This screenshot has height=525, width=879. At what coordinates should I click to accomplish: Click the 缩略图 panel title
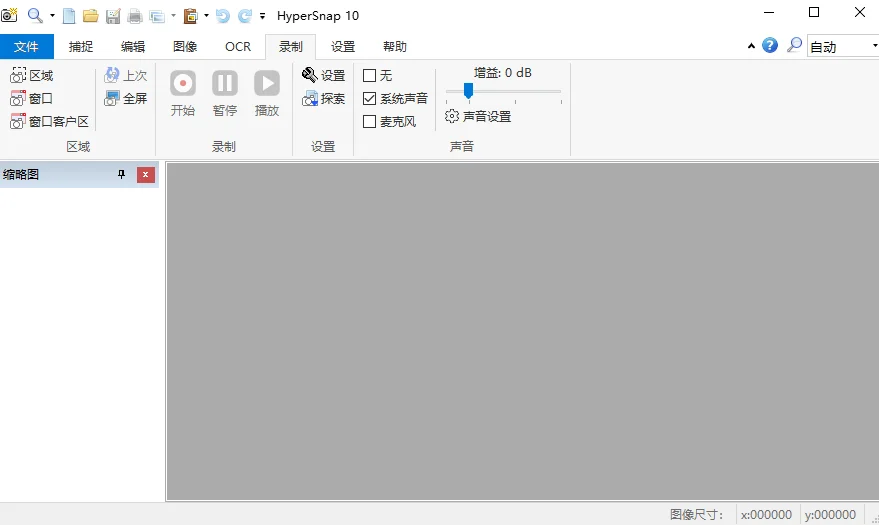[x=21, y=174]
